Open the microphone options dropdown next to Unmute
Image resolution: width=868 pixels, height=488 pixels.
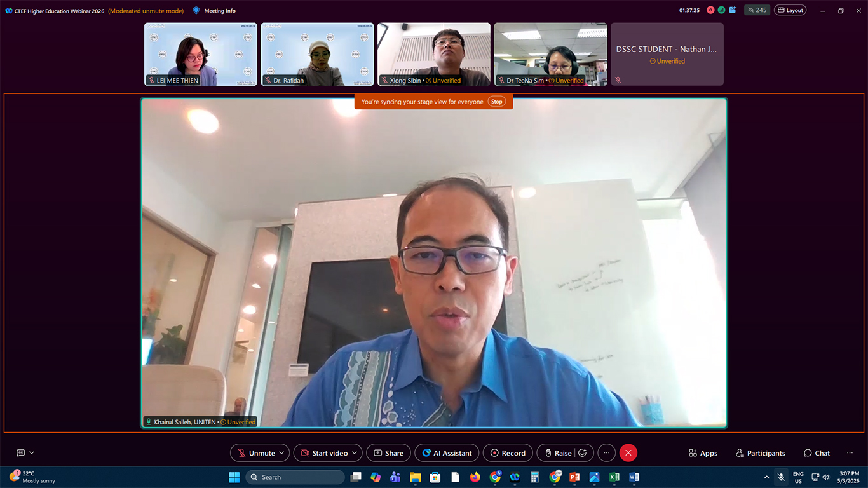[282, 452]
